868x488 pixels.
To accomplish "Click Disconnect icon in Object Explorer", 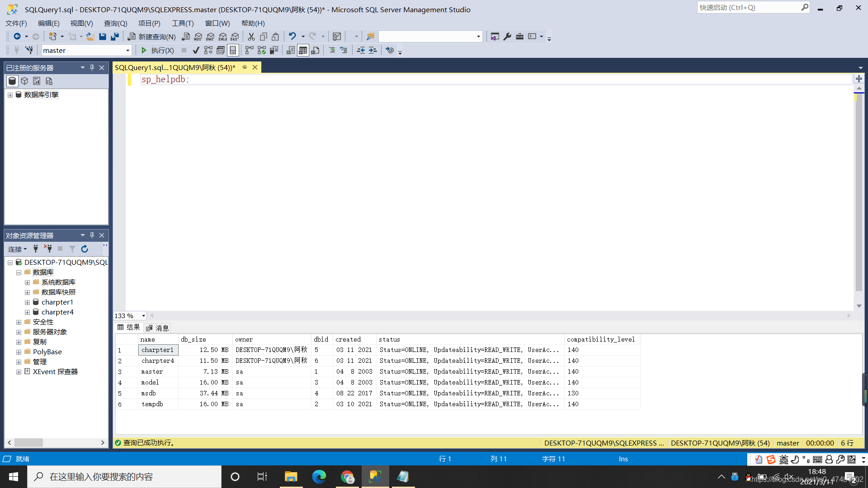I will click(47, 249).
